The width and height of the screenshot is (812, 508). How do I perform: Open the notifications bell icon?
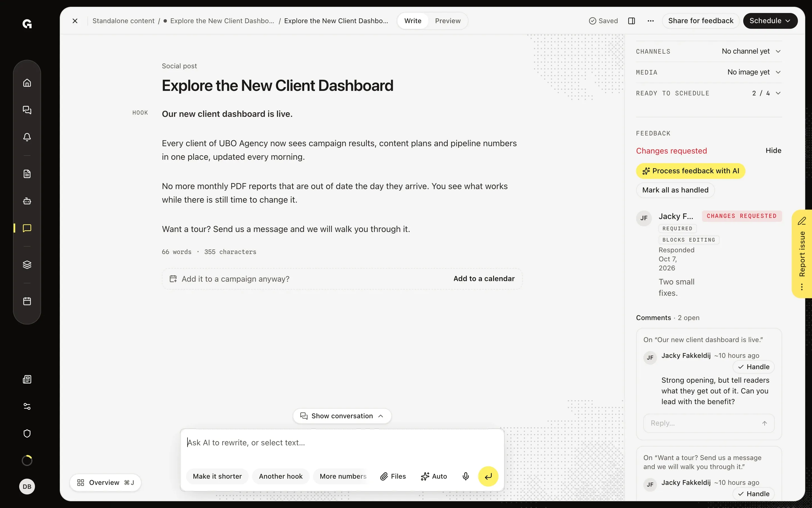[x=27, y=137]
